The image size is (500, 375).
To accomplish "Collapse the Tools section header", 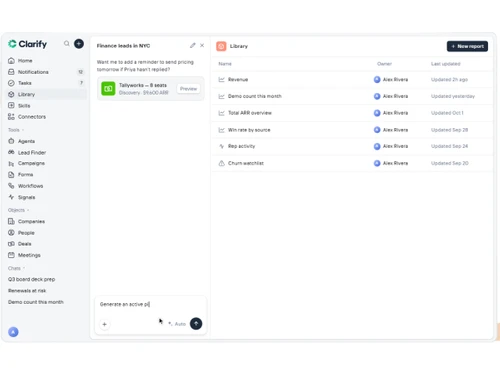I will click(16, 130).
